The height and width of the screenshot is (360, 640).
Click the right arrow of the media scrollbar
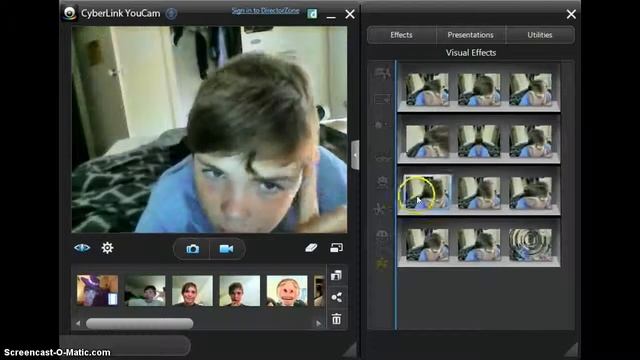coord(318,324)
